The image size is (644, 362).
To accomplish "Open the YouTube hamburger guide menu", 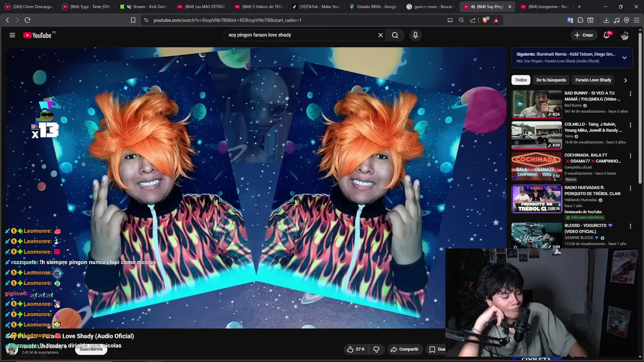I will tap(12, 35).
